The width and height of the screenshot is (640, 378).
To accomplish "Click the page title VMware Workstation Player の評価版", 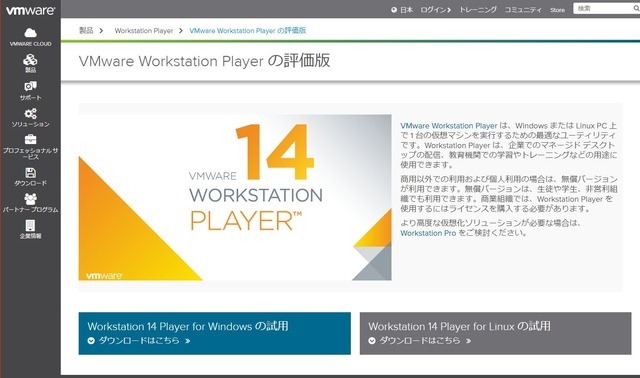I will pos(204,61).
